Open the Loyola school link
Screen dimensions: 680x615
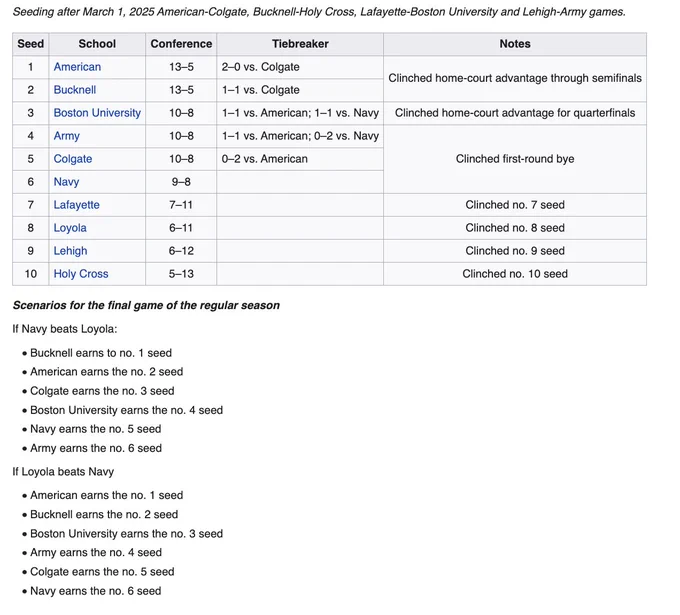70,228
